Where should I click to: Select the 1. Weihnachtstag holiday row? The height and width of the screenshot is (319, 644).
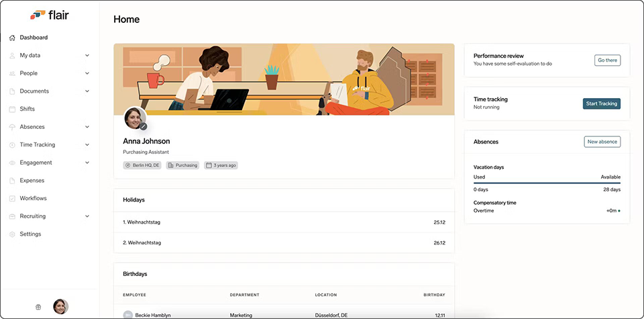[284, 222]
